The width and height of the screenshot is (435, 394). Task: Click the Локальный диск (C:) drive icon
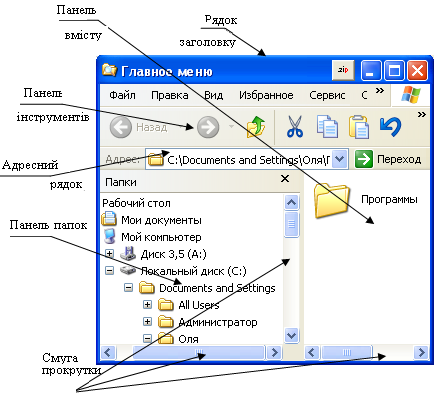coord(128,270)
